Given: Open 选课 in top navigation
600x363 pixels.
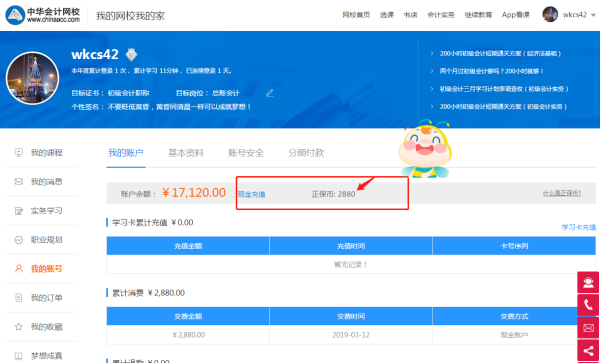Looking at the screenshot, I should [x=387, y=15].
